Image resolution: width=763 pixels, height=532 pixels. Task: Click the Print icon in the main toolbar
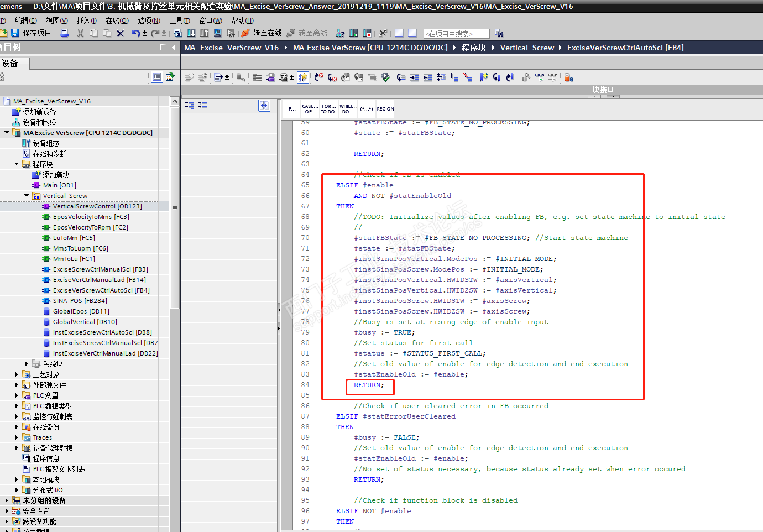click(65, 33)
